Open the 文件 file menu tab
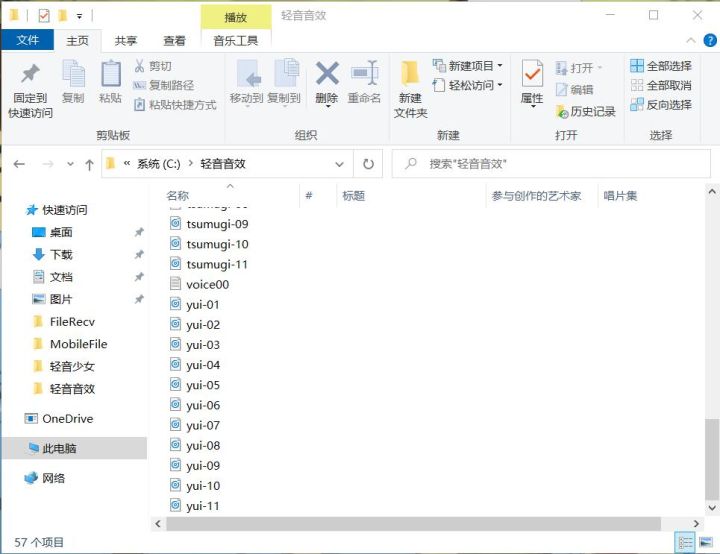 tap(28, 40)
